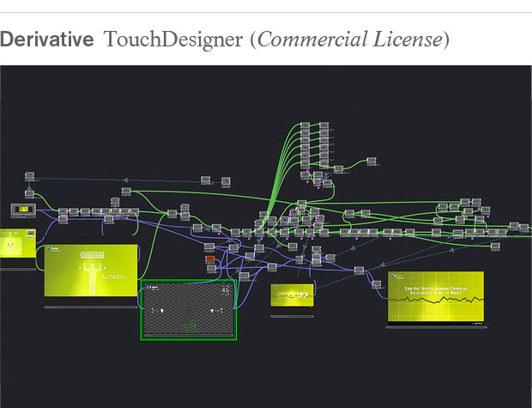
Task: Select the cut-off yellow node at the left edge
Action: [x=18, y=243]
